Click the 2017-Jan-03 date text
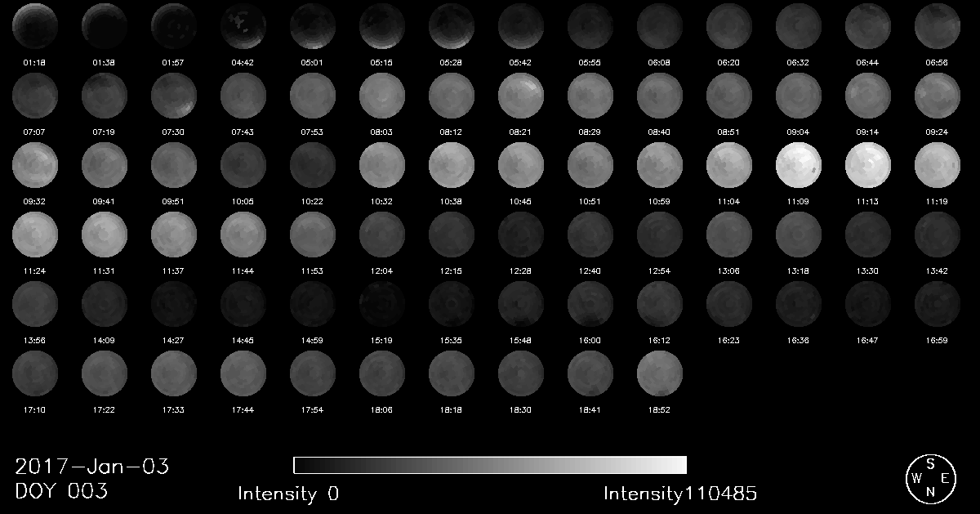 92,467
